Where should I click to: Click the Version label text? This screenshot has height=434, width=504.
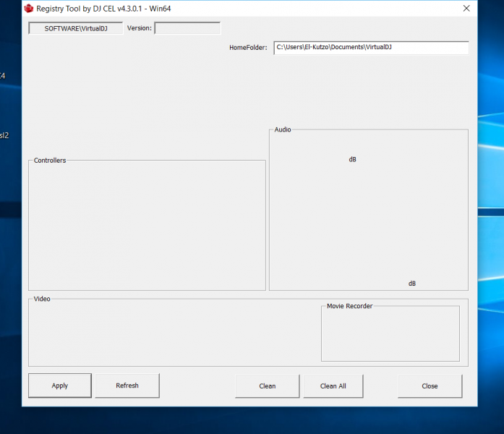coord(139,28)
